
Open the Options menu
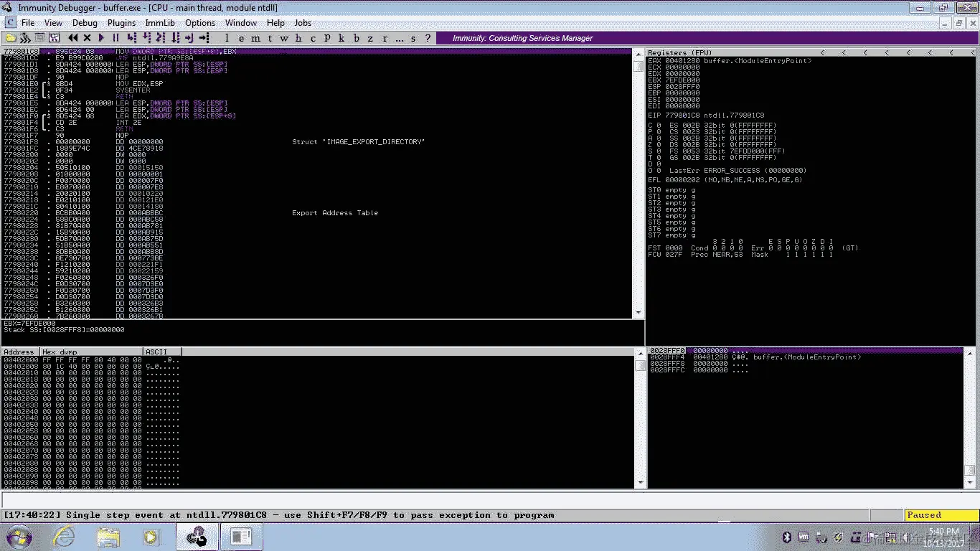click(200, 23)
